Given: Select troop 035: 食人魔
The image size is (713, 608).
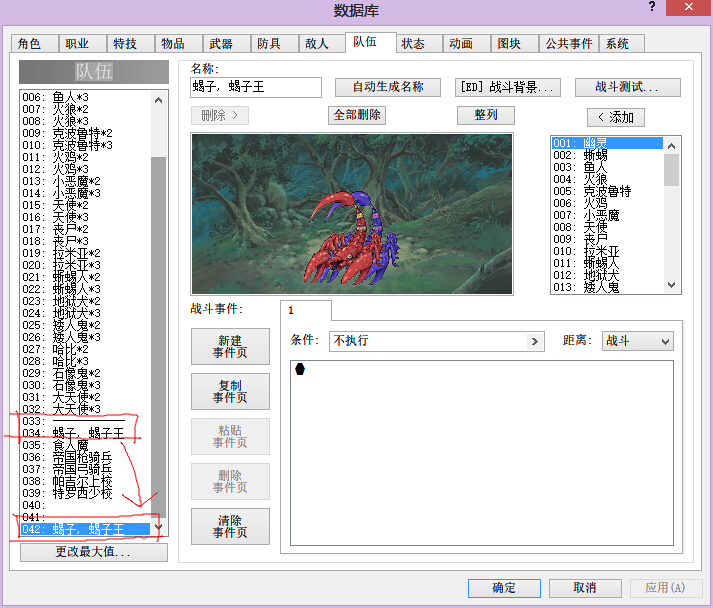Looking at the screenshot, I should [85, 445].
